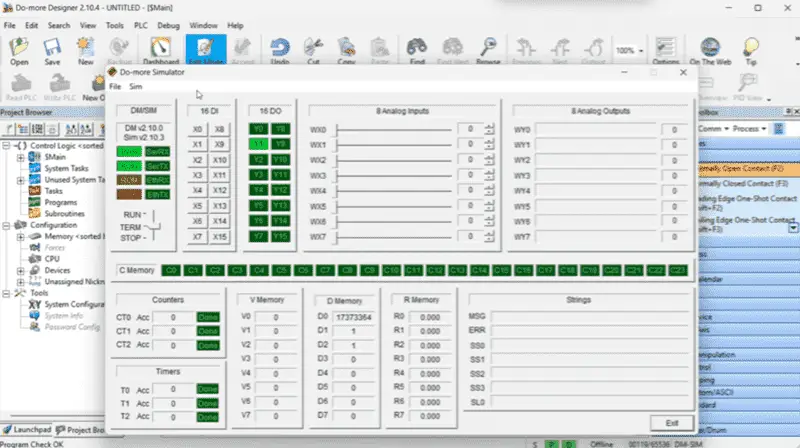Click the On The Web globe icon
Viewport: 800px width, 448px height.
click(710, 51)
